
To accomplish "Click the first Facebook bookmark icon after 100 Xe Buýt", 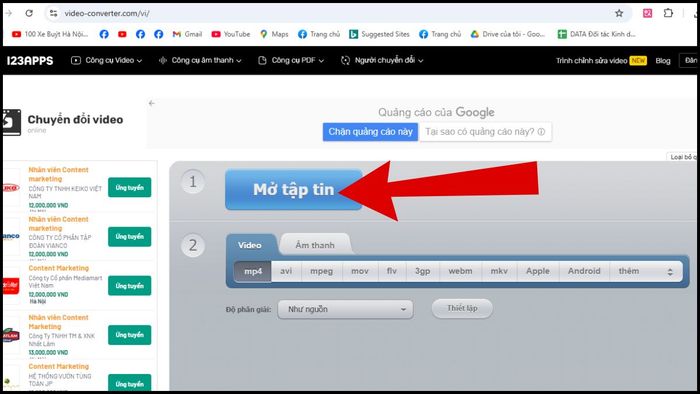I will [x=104, y=34].
